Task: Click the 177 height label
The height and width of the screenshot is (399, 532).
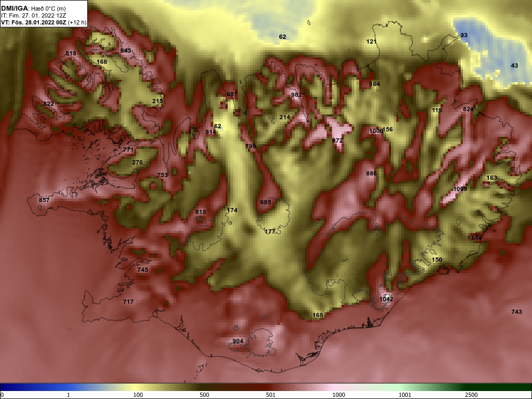Action: pyautogui.click(x=270, y=232)
